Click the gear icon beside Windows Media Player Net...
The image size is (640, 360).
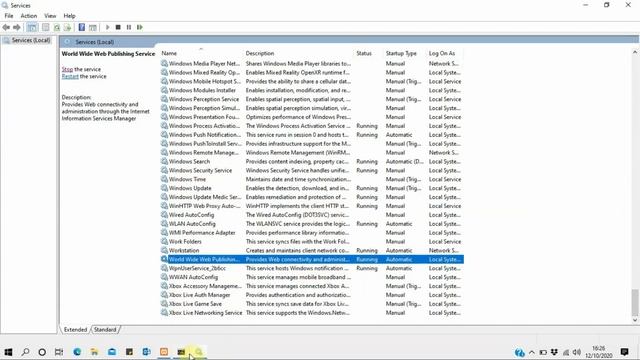(164, 63)
